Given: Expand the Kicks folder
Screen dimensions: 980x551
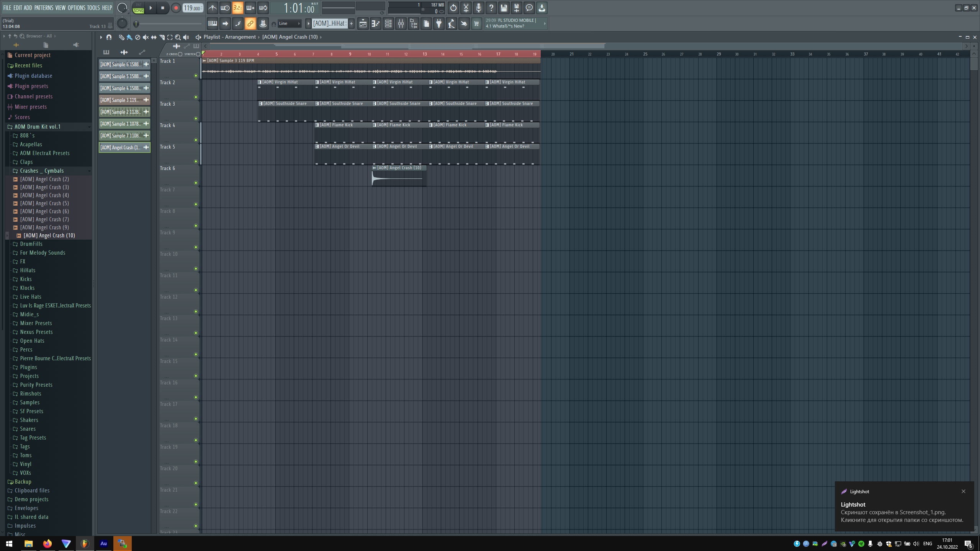Looking at the screenshot, I should pyautogui.click(x=26, y=279).
